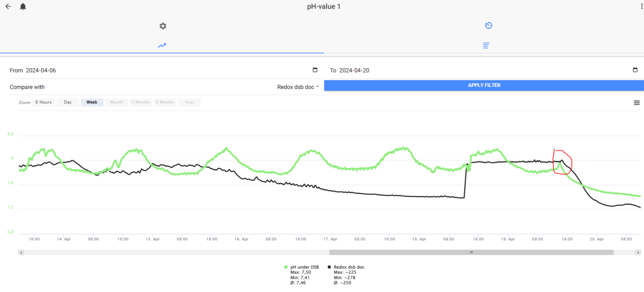The image size is (644, 292).
Task: Open calendar picker for From date
Action: (315, 70)
